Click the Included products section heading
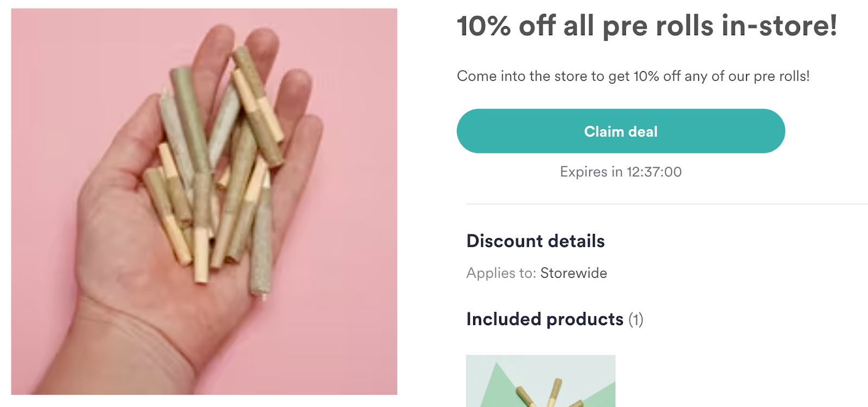 pos(544,319)
